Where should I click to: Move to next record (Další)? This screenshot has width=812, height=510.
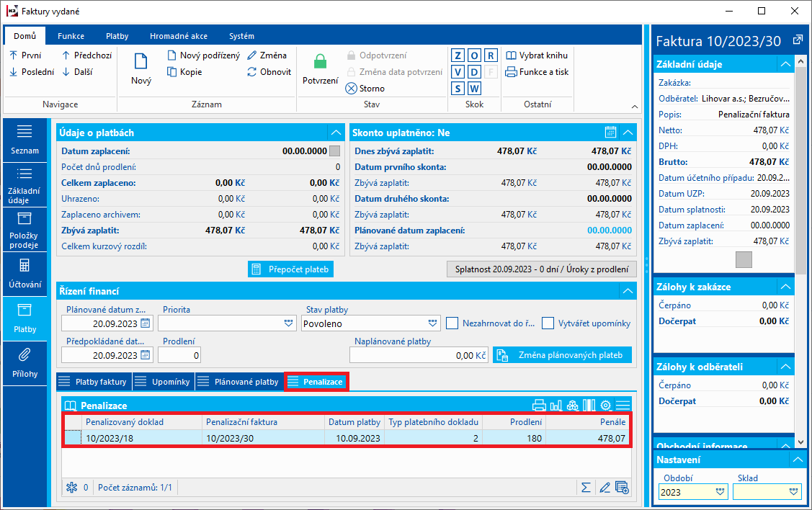(77, 72)
